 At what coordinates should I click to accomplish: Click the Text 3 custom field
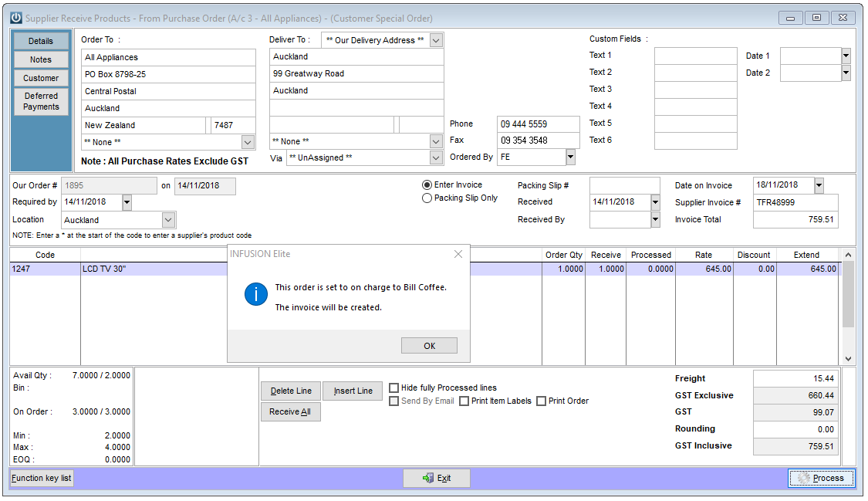coord(696,90)
